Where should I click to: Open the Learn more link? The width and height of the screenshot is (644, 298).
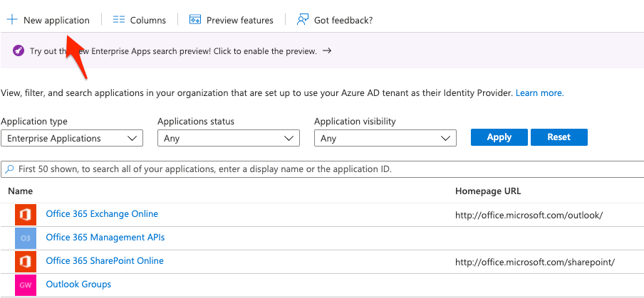[x=539, y=93]
